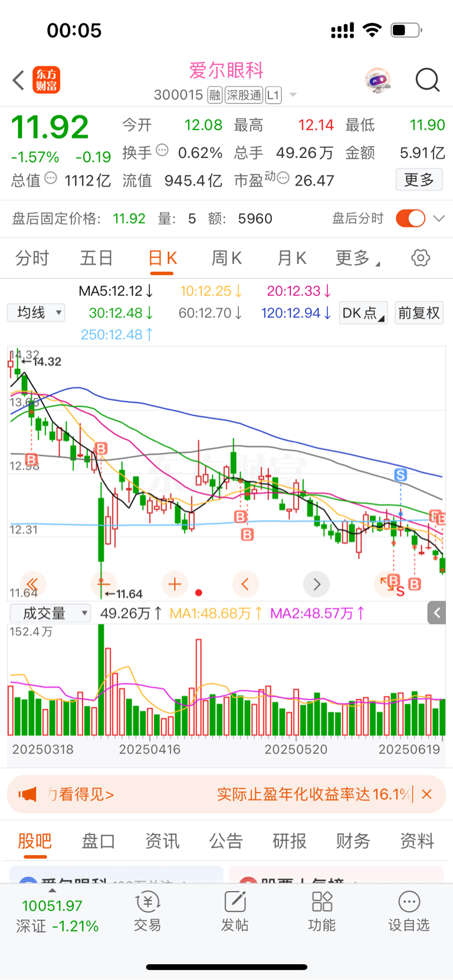Tap the megaphone announcement icon
This screenshot has width=453, height=980.
click(x=28, y=794)
